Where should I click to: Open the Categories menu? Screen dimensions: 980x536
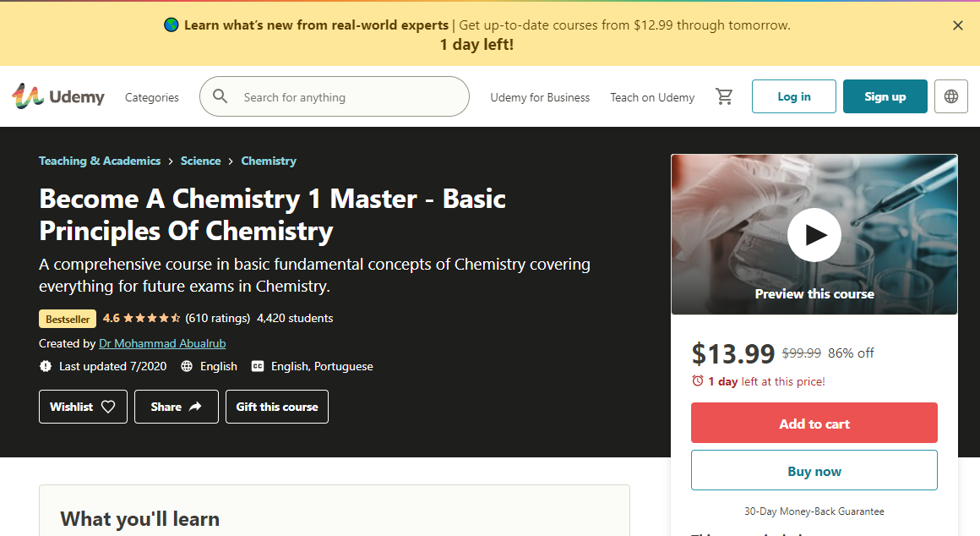pos(152,97)
